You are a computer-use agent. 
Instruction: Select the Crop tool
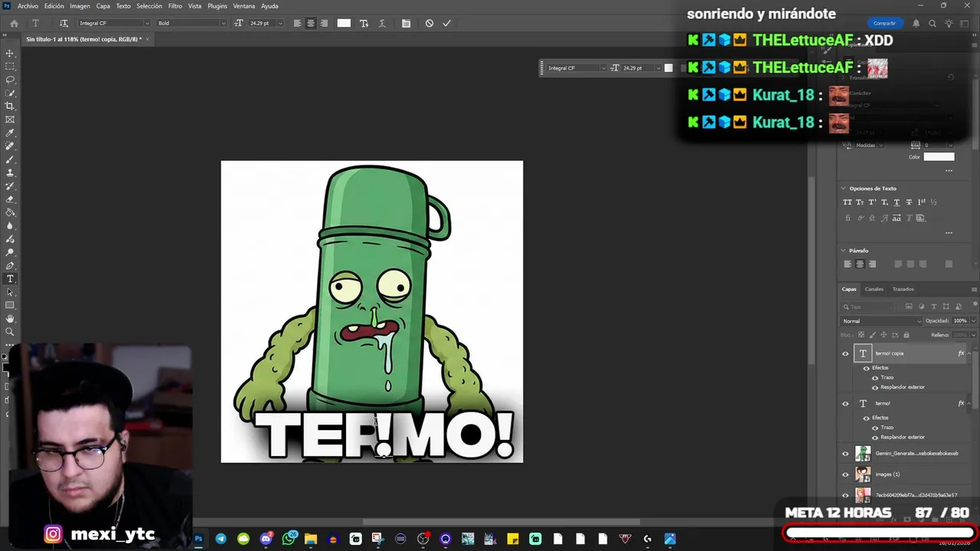coord(10,106)
